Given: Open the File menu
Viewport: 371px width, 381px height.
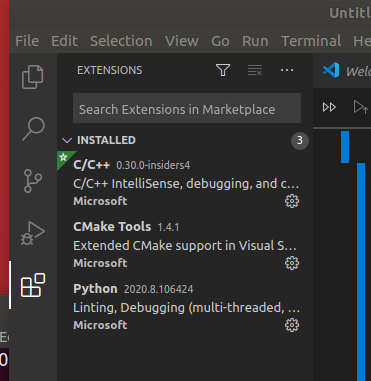Looking at the screenshot, I should [x=27, y=41].
